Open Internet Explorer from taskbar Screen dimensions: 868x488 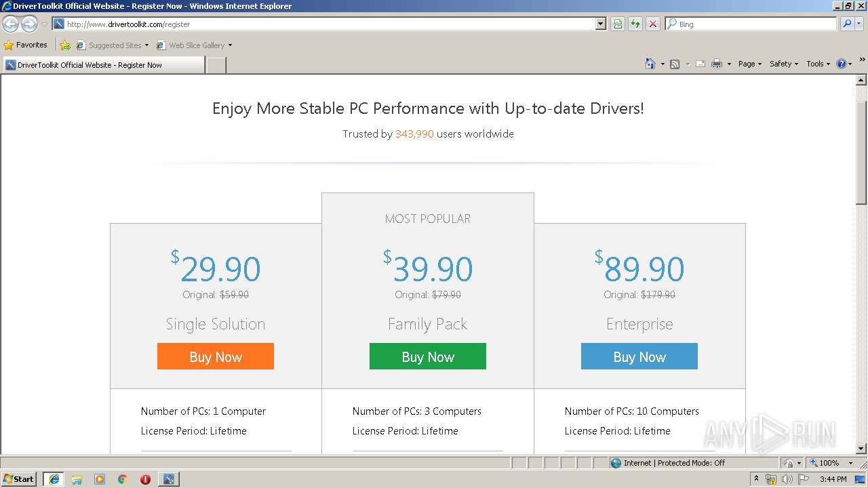click(54, 479)
